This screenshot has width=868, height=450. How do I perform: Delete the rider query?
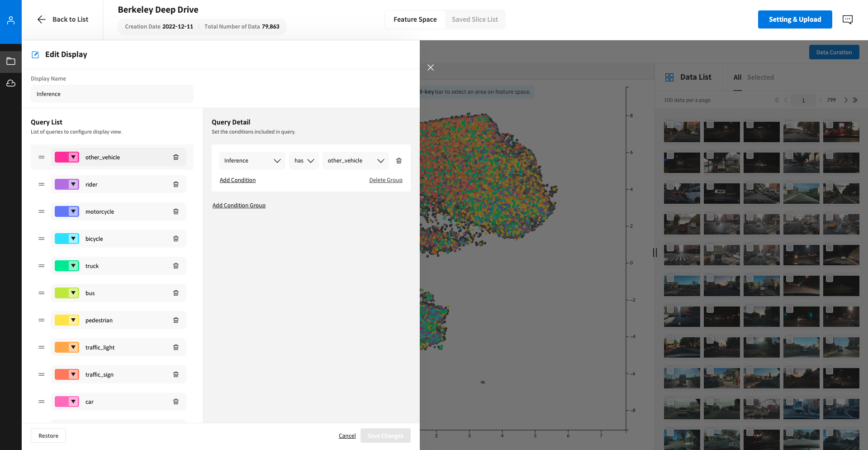(x=176, y=184)
